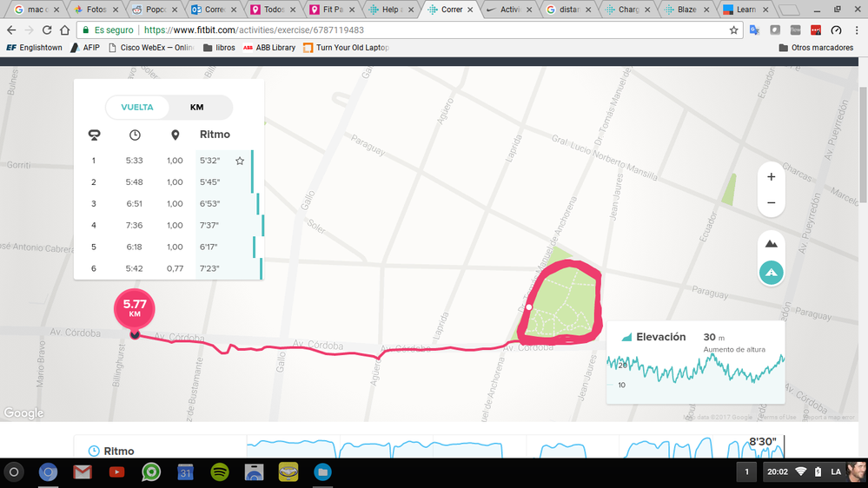Zoom in on the map

(x=771, y=176)
